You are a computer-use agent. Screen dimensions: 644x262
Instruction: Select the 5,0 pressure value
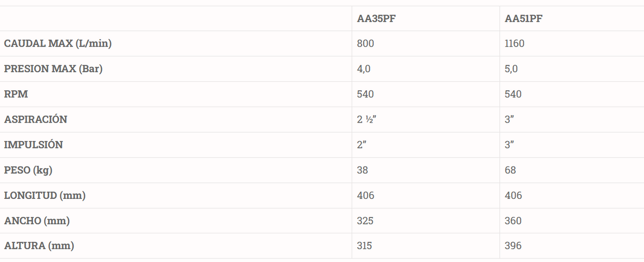(x=511, y=69)
